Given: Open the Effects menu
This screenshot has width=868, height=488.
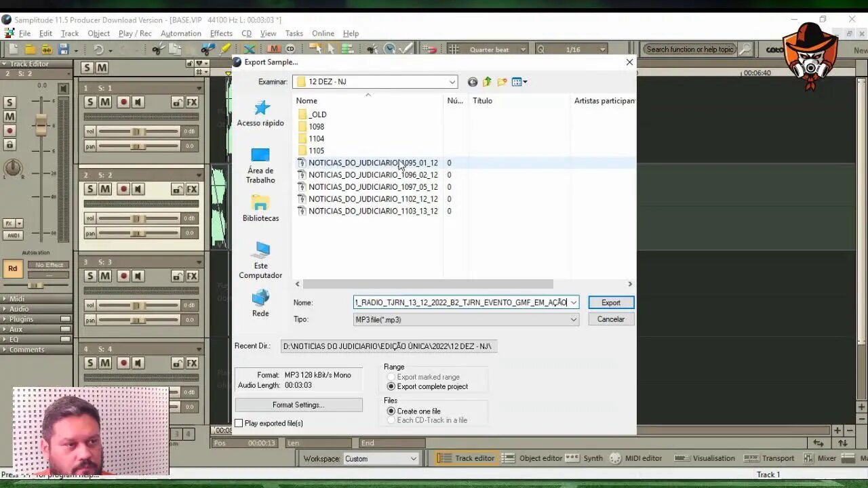Looking at the screenshot, I should coord(221,33).
